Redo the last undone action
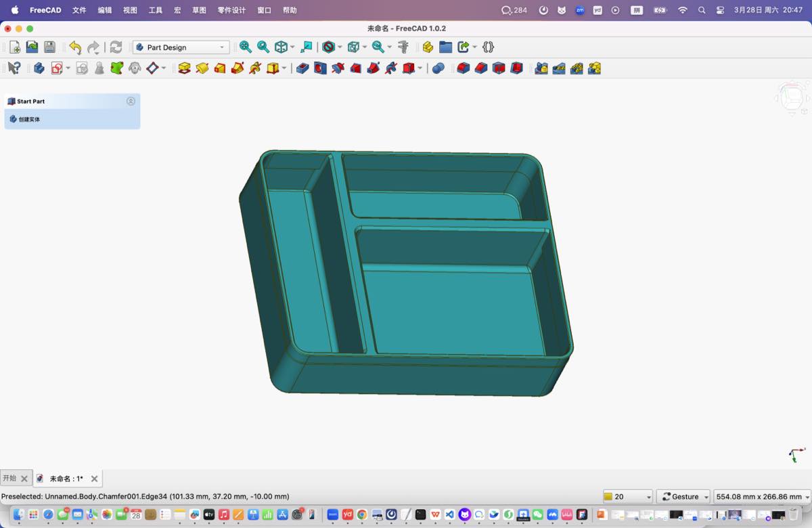 tap(93, 47)
